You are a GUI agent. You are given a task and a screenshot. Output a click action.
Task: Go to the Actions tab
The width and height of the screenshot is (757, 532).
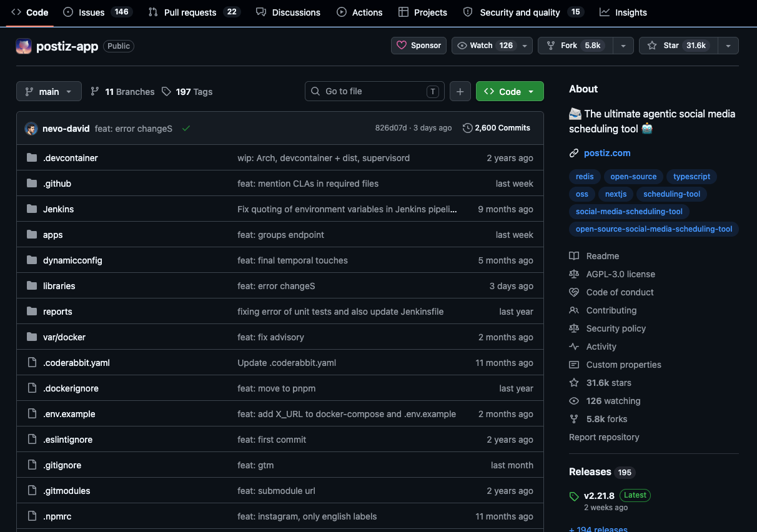(359, 12)
